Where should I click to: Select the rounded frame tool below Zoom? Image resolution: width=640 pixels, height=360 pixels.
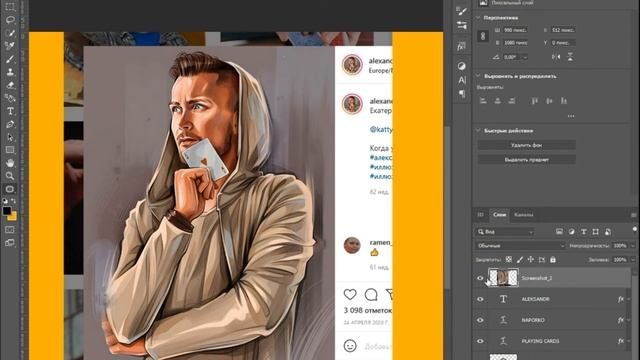(x=10, y=189)
